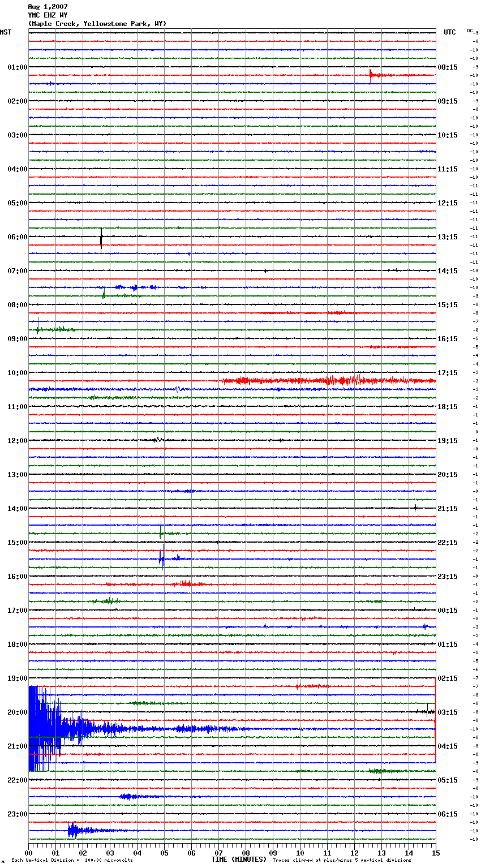Click minute "10" on the bottom axis
This screenshot has height=868, width=481.
(x=300, y=853)
